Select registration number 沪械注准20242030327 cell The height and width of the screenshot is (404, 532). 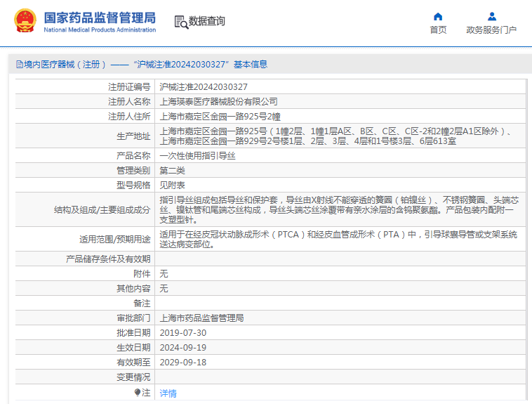click(x=204, y=87)
